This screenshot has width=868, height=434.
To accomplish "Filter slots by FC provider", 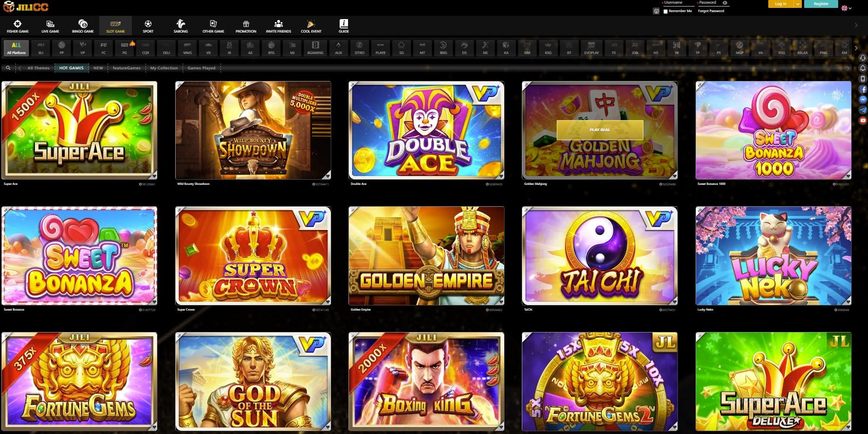I will pyautogui.click(x=103, y=47).
